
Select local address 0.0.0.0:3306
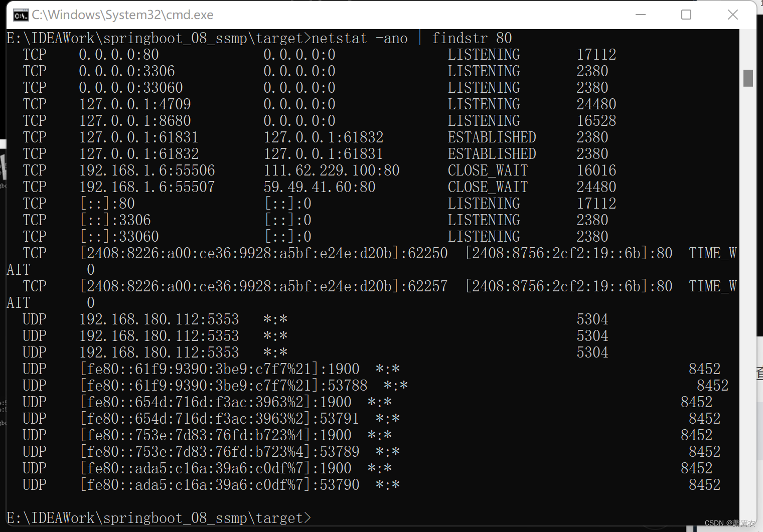[127, 71]
